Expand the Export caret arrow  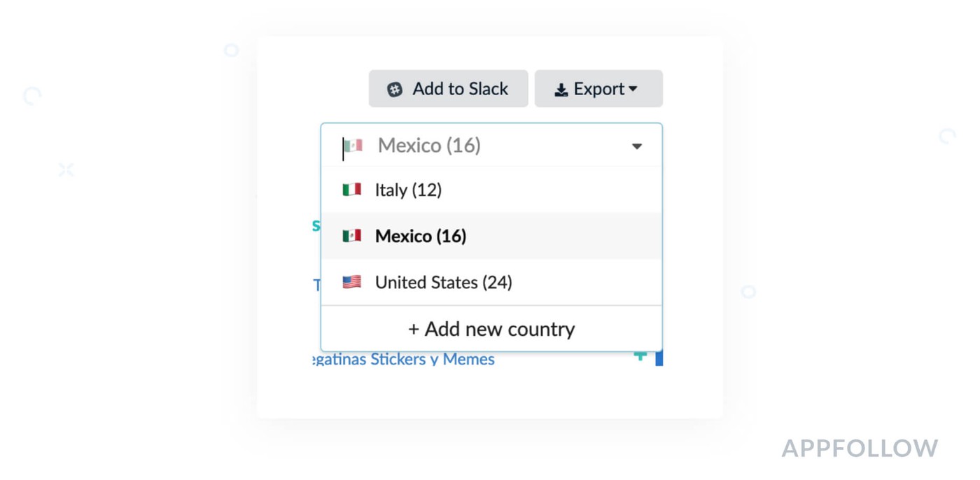[x=633, y=89]
